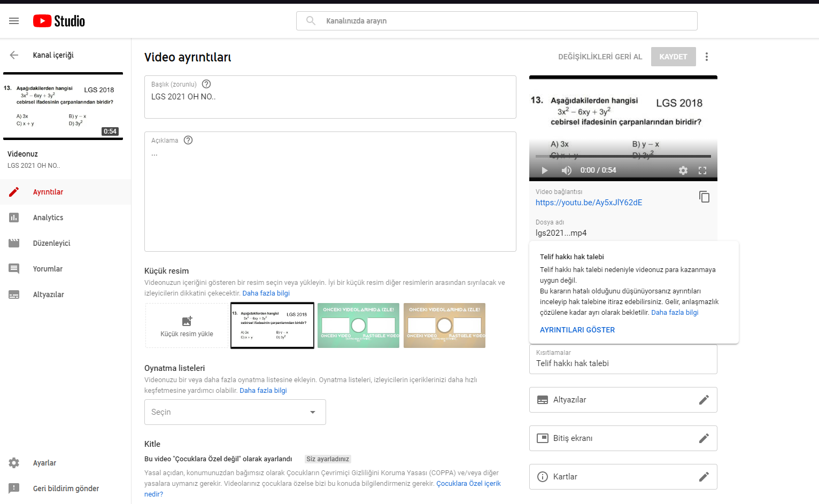Click the KAYDET button
Image resolution: width=819 pixels, height=504 pixels.
click(x=674, y=57)
